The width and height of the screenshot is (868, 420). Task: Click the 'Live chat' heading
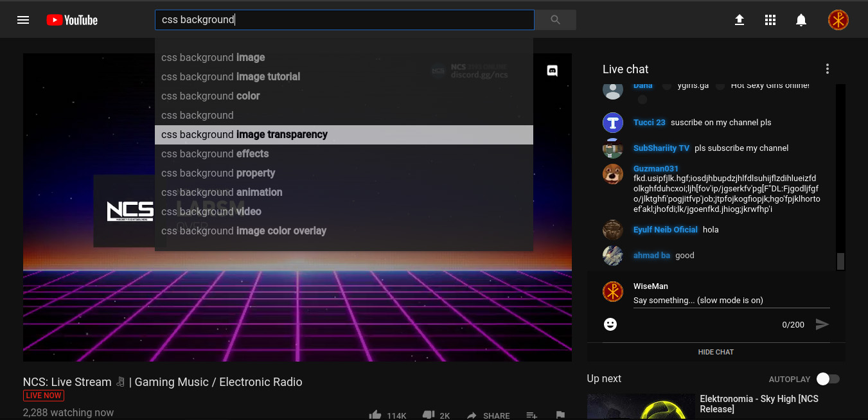(625, 69)
